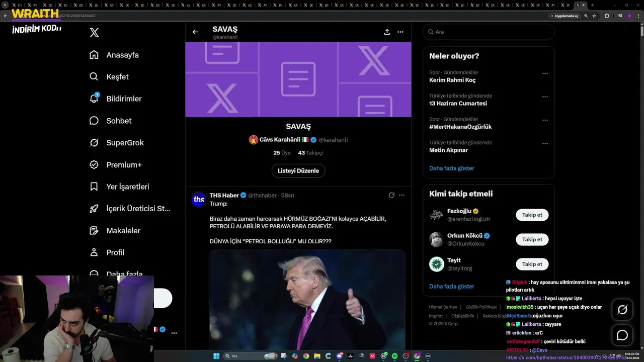Show more follow suggestions link
644x362 pixels.
[x=451, y=286]
